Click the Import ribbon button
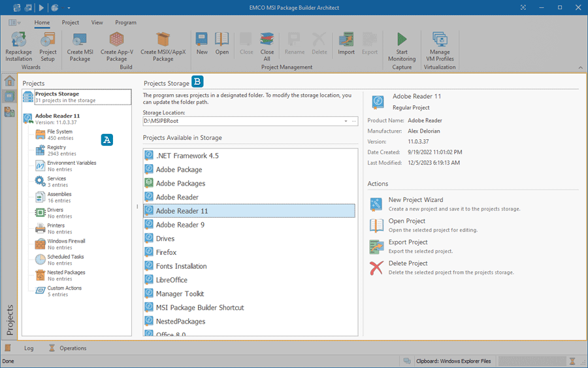Image resolution: width=588 pixels, height=368 pixels. tap(346, 44)
